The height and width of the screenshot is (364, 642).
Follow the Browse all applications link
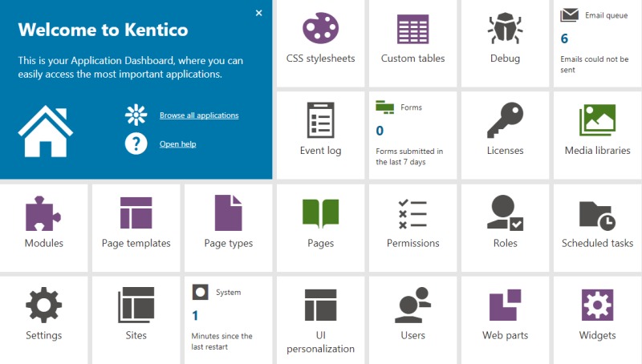point(199,115)
